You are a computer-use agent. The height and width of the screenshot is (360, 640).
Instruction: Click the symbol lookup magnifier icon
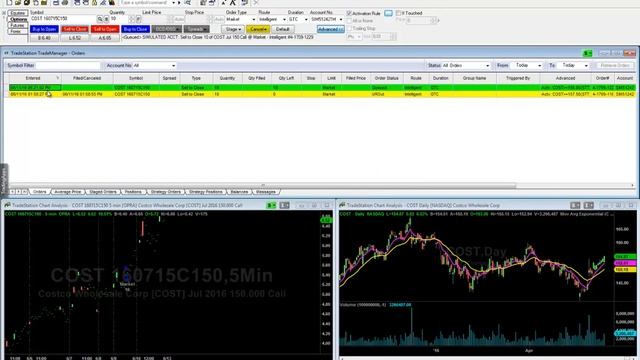(x=100, y=19)
